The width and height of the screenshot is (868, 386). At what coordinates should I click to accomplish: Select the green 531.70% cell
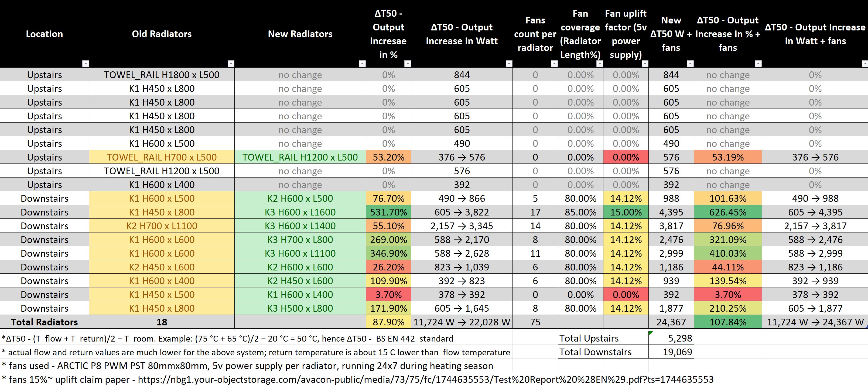tap(388, 212)
